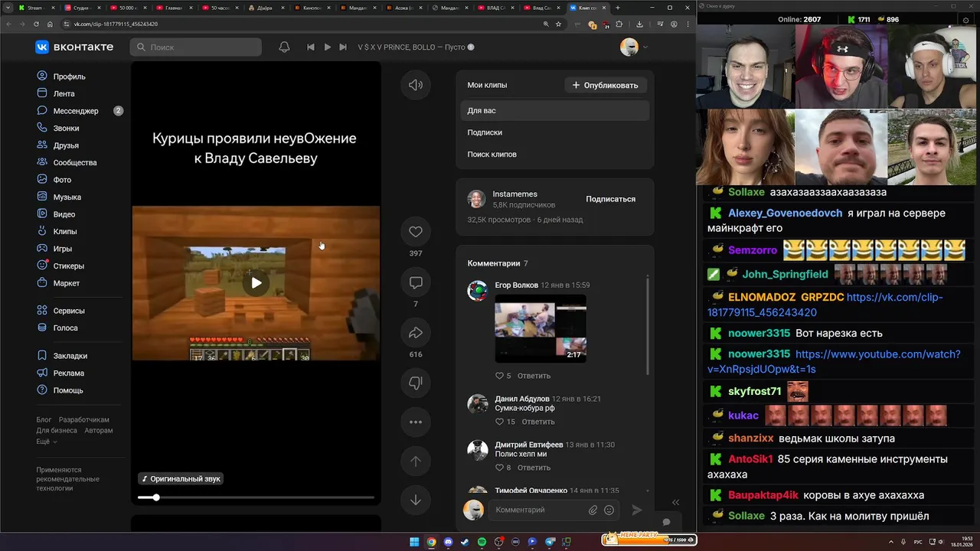Open the Оригинальный звук label
The width and height of the screenshot is (980, 551).
pyautogui.click(x=181, y=479)
